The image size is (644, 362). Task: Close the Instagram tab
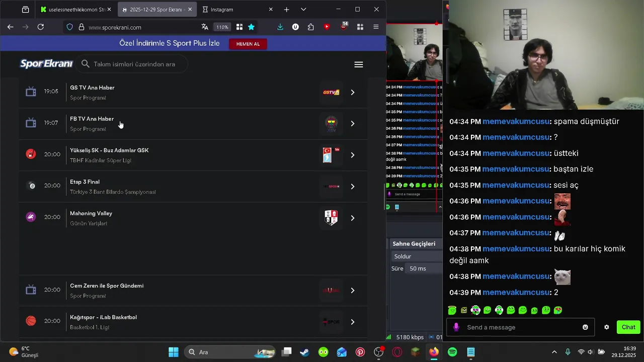click(x=271, y=10)
